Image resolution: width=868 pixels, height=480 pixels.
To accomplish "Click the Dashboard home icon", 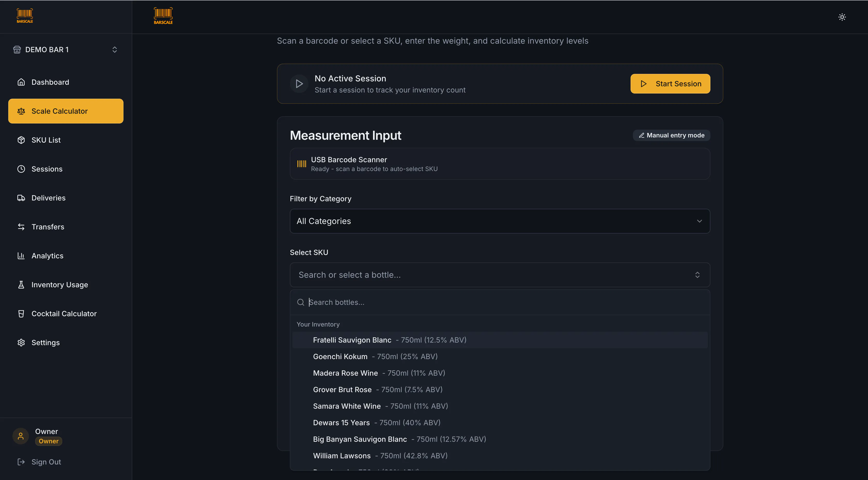I will (x=21, y=82).
